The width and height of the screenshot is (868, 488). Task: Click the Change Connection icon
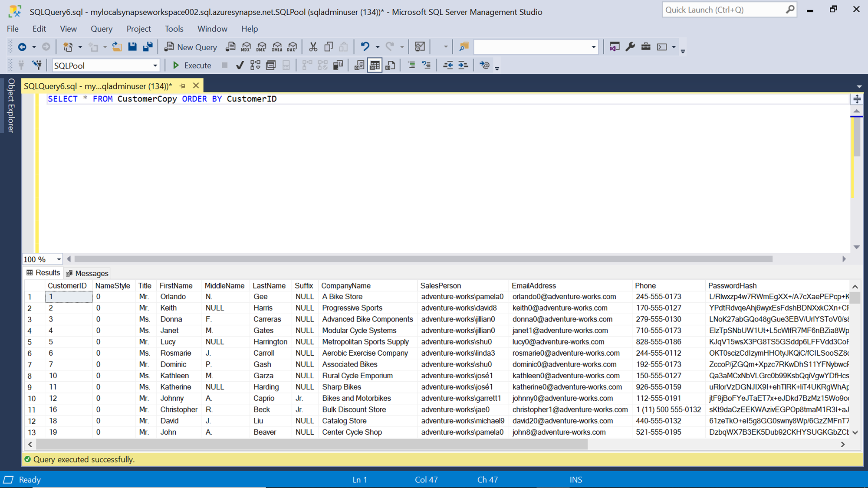[37, 66]
